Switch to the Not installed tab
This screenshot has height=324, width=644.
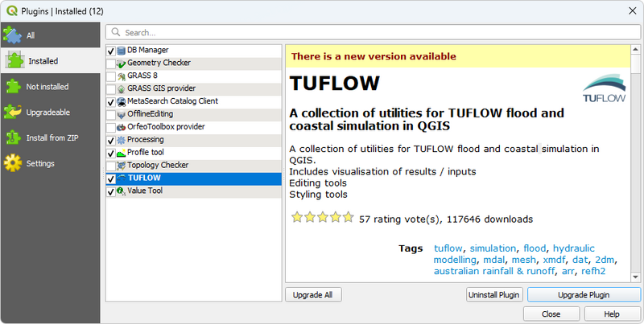coord(48,87)
